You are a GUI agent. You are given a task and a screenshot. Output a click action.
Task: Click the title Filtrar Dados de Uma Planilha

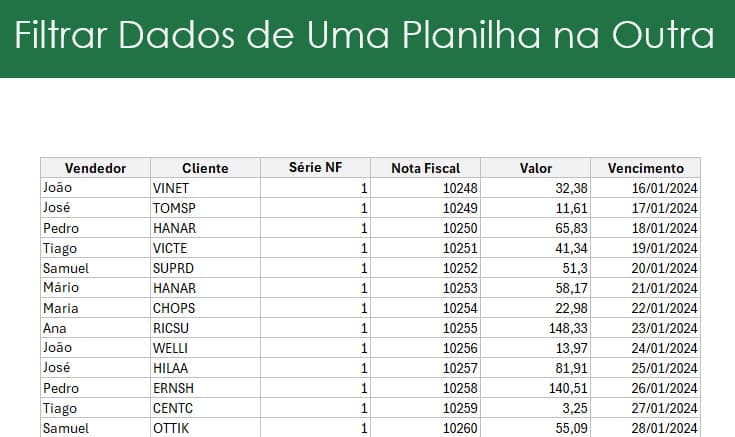click(278, 35)
